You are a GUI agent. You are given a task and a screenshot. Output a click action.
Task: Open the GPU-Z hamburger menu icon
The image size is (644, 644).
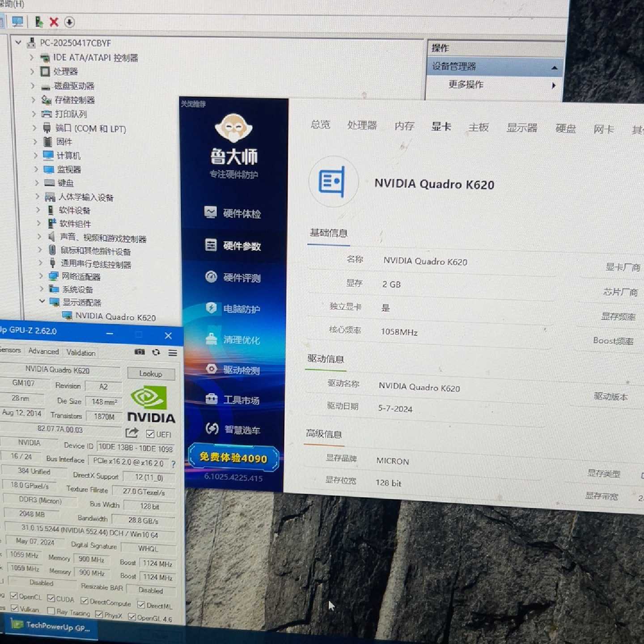click(173, 353)
